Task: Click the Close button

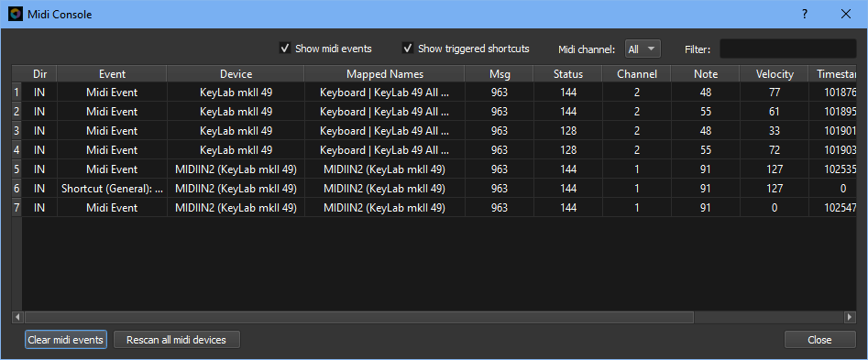Action: point(819,340)
